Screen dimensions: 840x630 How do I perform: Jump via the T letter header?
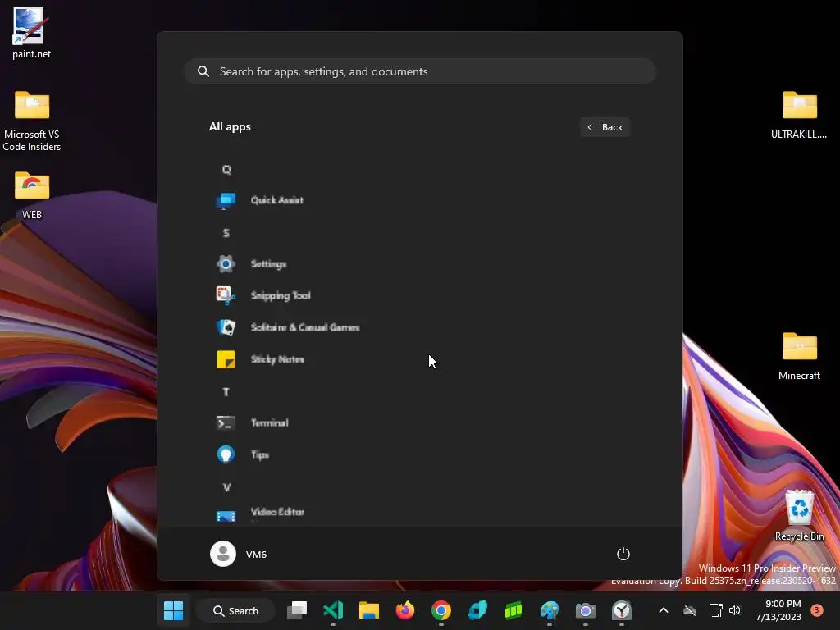pos(226,392)
